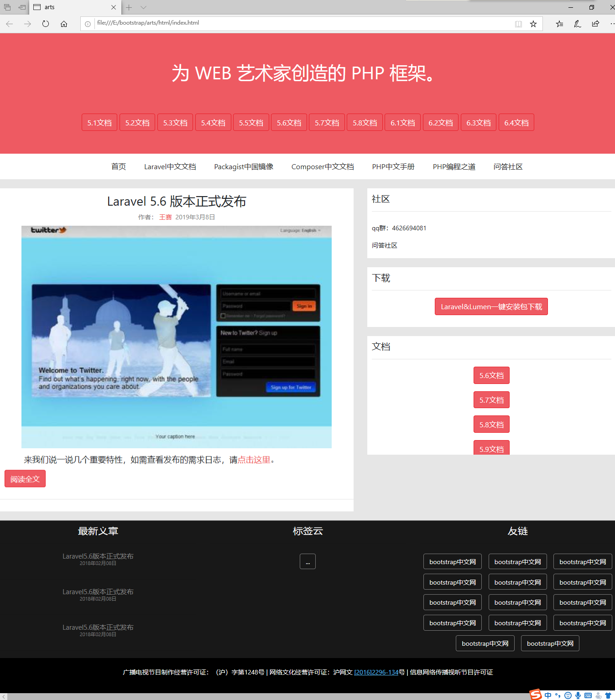The height and width of the screenshot is (700, 615).
Task: Enable reading view with the book icon
Action: [x=518, y=24]
